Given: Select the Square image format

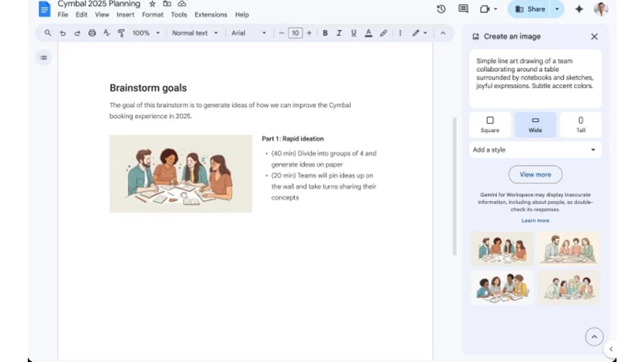Looking at the screenshot, I should click(x=490, y=125).
